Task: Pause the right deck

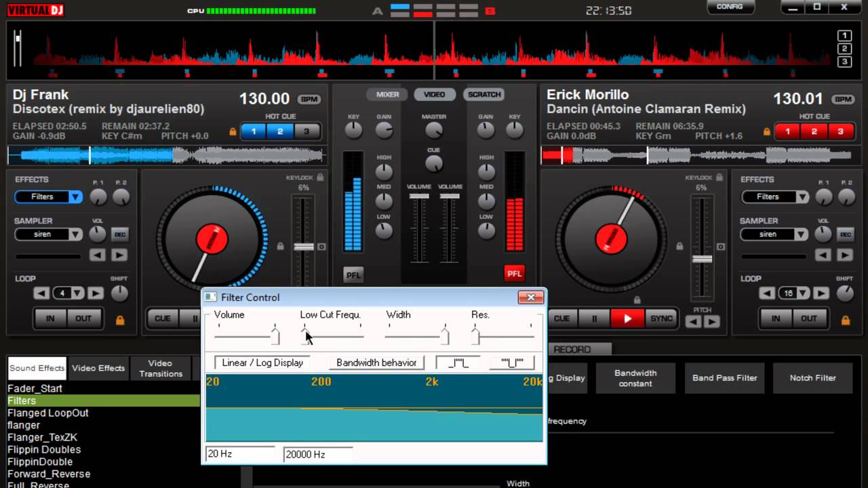Action: pyautogui.click(x=595, y=318)
